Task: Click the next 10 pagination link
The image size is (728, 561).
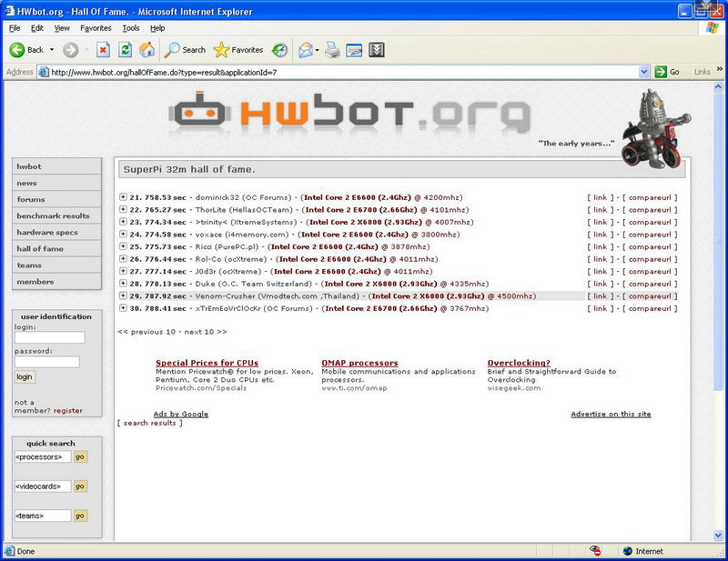Action: tap(206, 332)
